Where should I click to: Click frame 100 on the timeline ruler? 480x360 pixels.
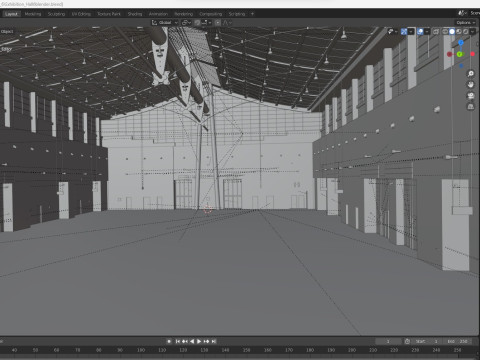pos(141,350)
